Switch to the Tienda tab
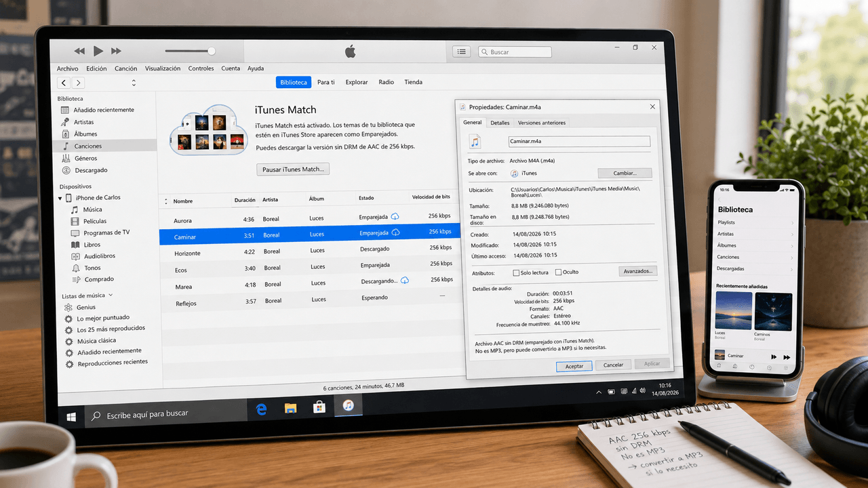 (x=414, y=82)
